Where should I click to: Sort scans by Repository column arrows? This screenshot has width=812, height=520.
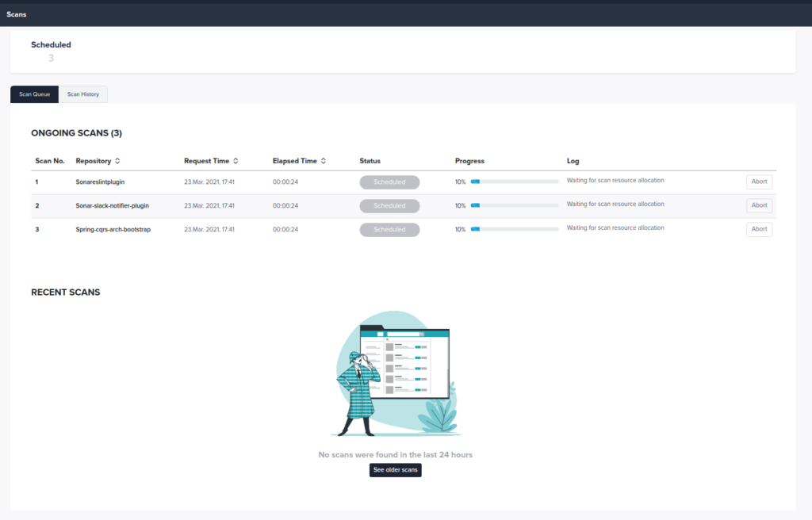[x=117, y=161]
